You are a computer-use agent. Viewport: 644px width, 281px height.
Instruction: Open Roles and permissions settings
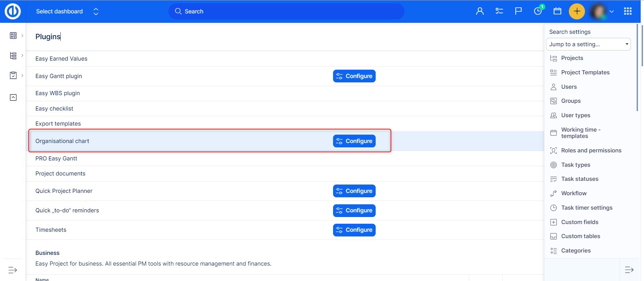(x=591, y=150)
